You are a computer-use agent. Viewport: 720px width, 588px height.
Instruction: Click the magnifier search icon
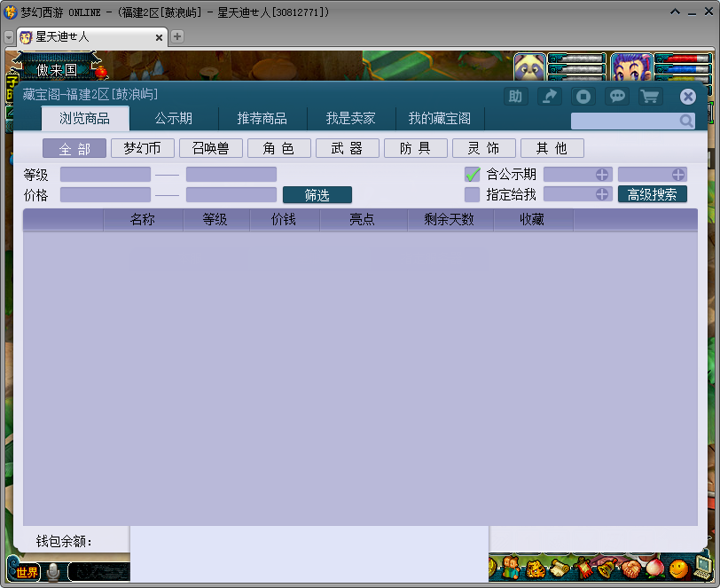point(686,121)
